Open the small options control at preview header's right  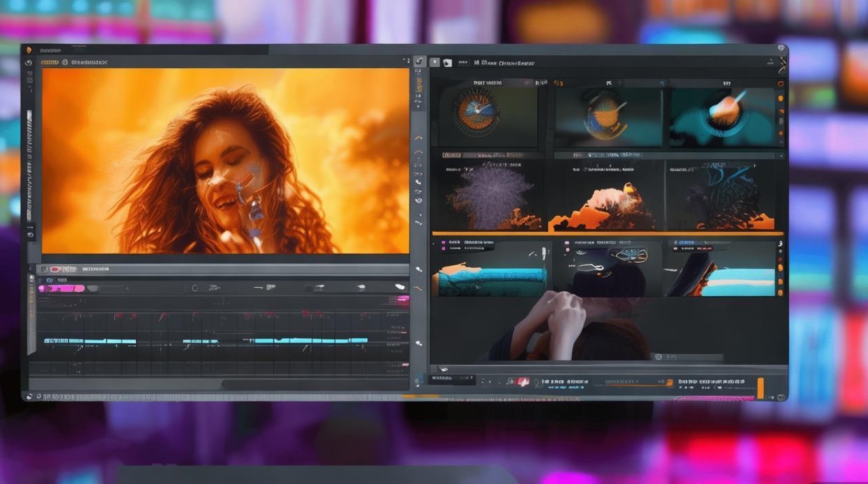coord(406,61)
